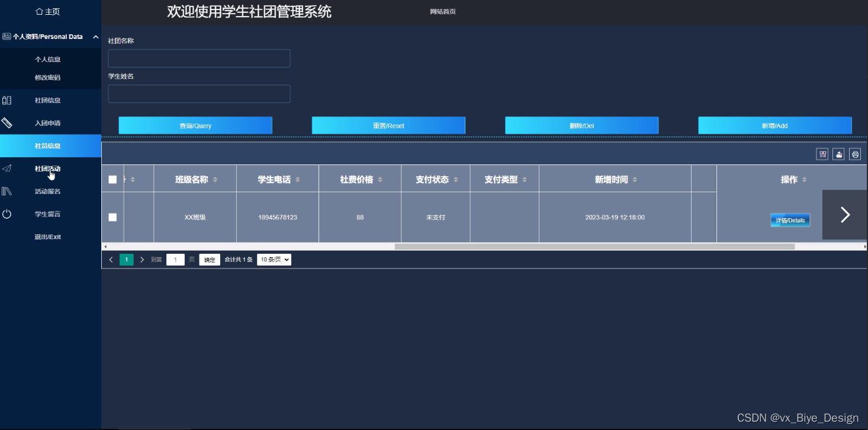
Task: Go to the next page arrow in pagination
Action: (142, 260)
